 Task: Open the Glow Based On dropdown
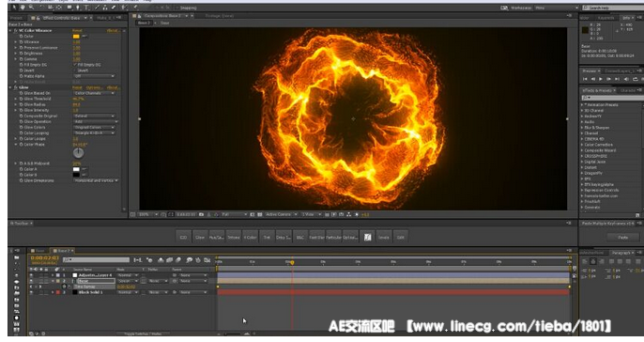pyautogui.click(x=94, y=93)
